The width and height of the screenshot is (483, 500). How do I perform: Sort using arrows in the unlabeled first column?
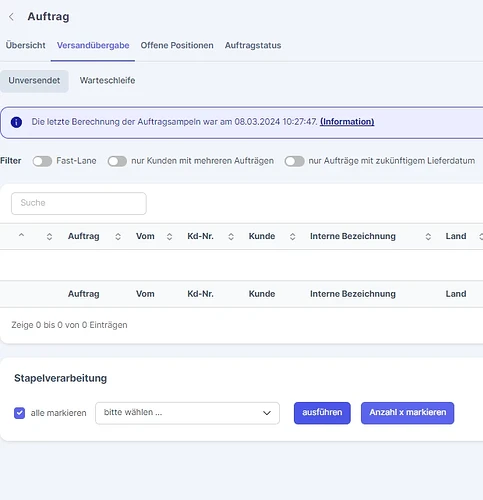pyautogui.click(x=49, y=237)
